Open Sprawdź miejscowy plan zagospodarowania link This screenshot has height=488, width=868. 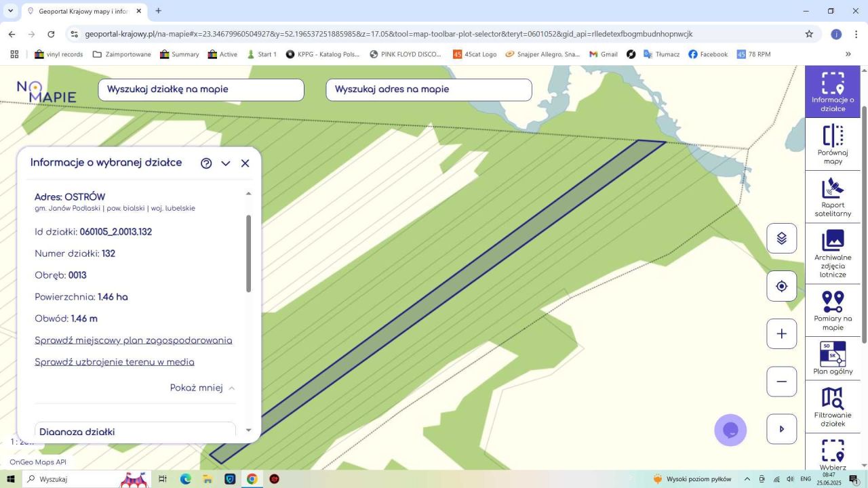coord(134,341)
